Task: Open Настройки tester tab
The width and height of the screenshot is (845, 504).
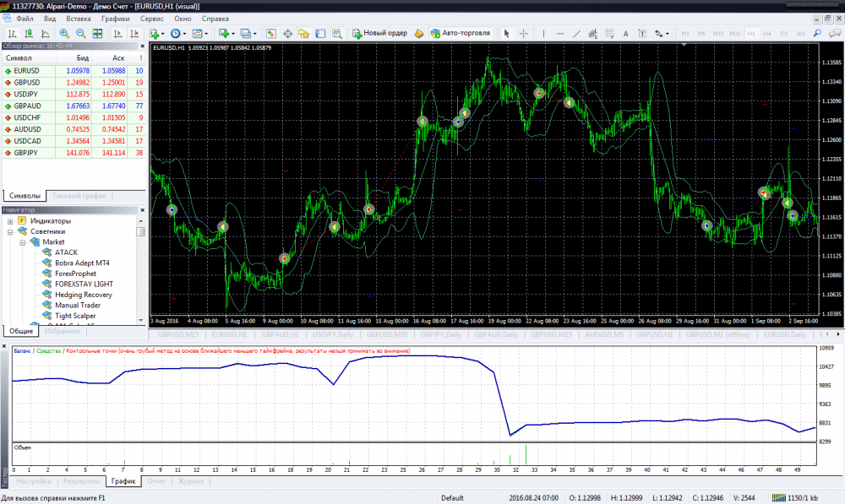Action: (34, 481)
